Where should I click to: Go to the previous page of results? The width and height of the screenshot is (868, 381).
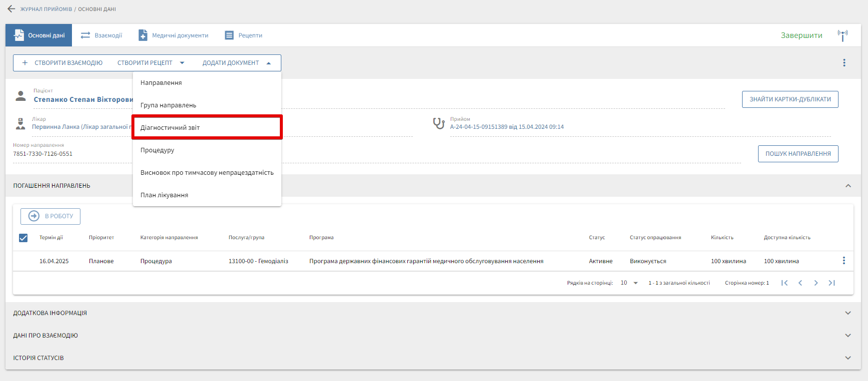point(800,283)
